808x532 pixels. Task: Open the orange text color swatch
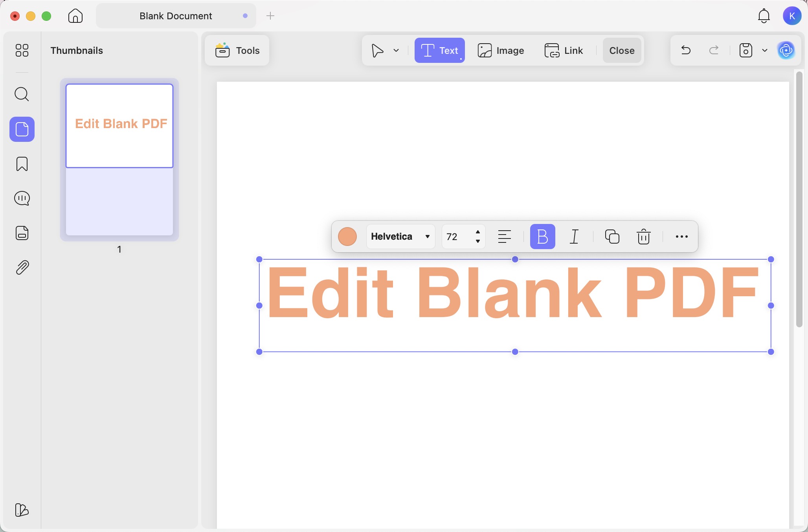pyautogui.click(x=347, y=237)
